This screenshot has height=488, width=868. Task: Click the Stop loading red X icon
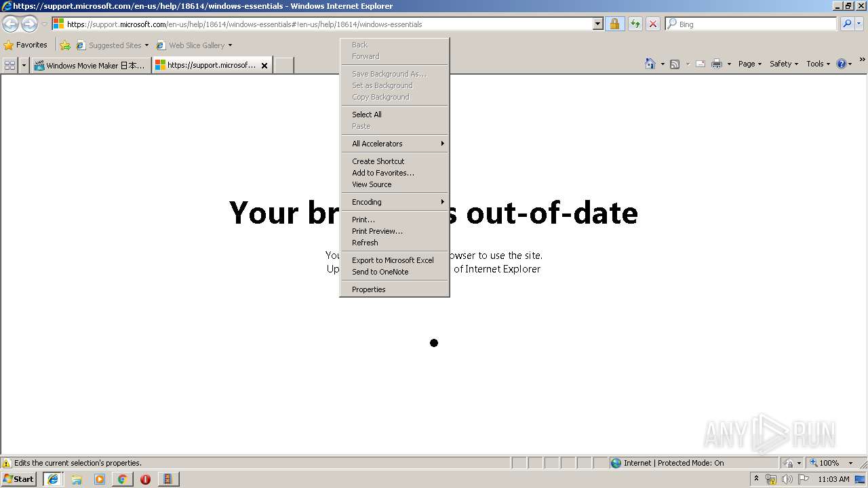652,24
